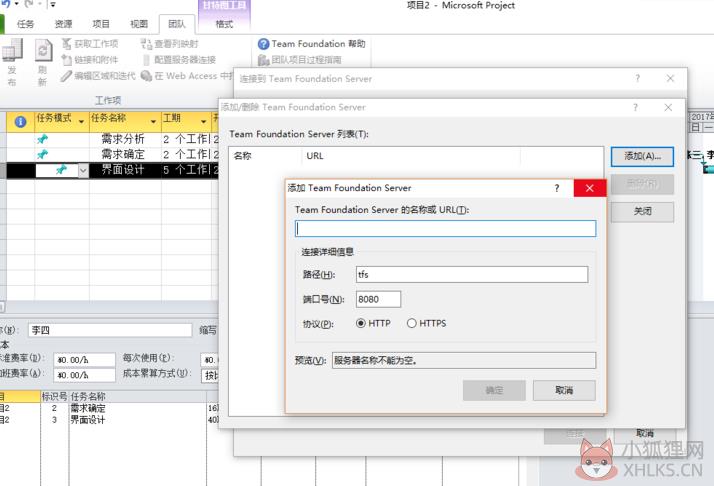This screenshot has width=714, height=486.
Task: Click the 添加(A)... button
Action: pos(642,156)
